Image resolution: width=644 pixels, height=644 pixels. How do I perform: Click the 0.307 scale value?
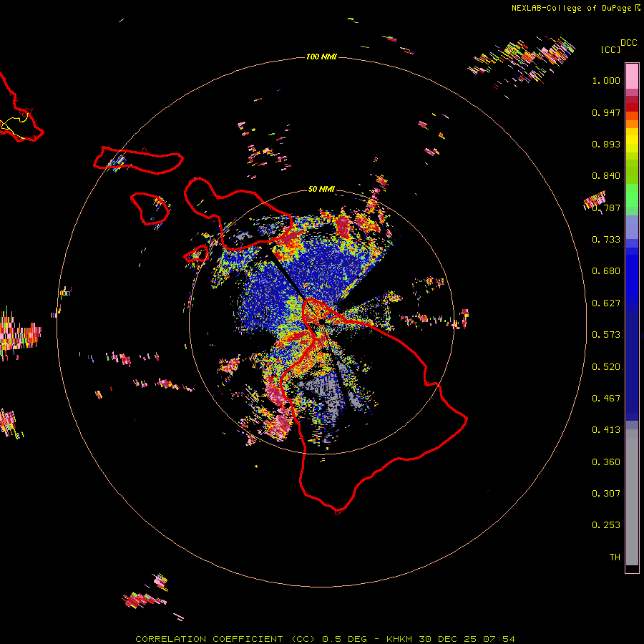606,494
